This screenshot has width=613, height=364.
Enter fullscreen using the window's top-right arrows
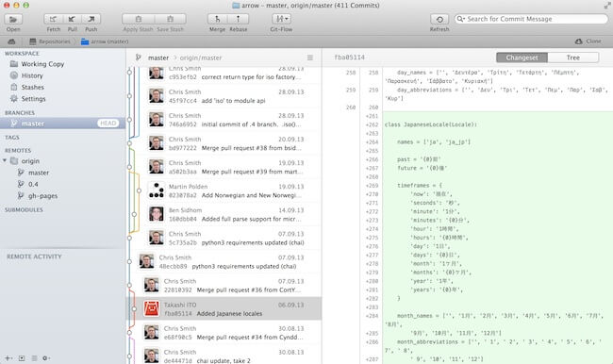click(x=606, y=6)
